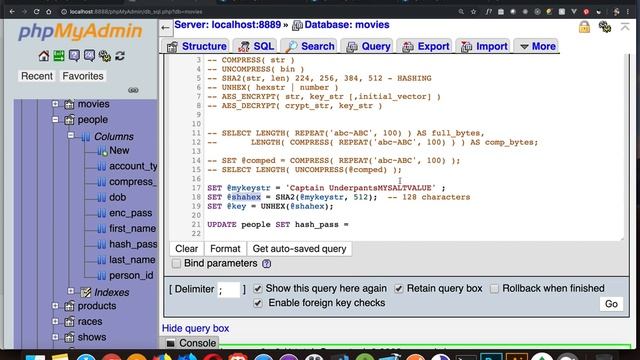This screenshot has width=640, height=360.
Task: Collapse the people table node
Action: (55, 120)
